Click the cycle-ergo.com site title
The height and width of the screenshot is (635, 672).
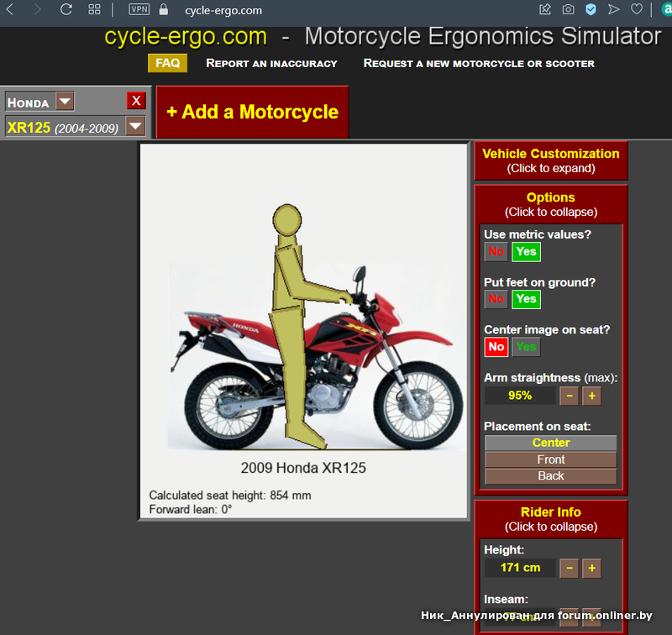click(x=186, y=36)
